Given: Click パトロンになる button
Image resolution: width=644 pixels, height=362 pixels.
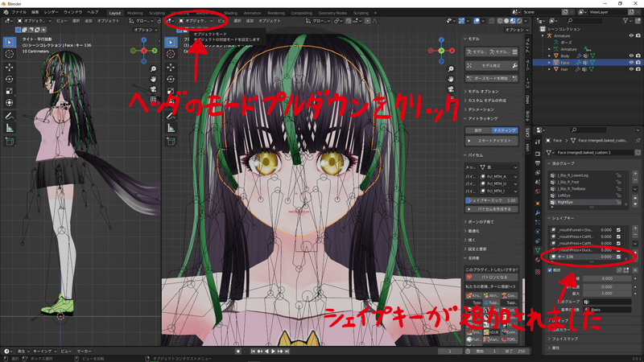Looking at the screenshot, I should coord(492,277).
